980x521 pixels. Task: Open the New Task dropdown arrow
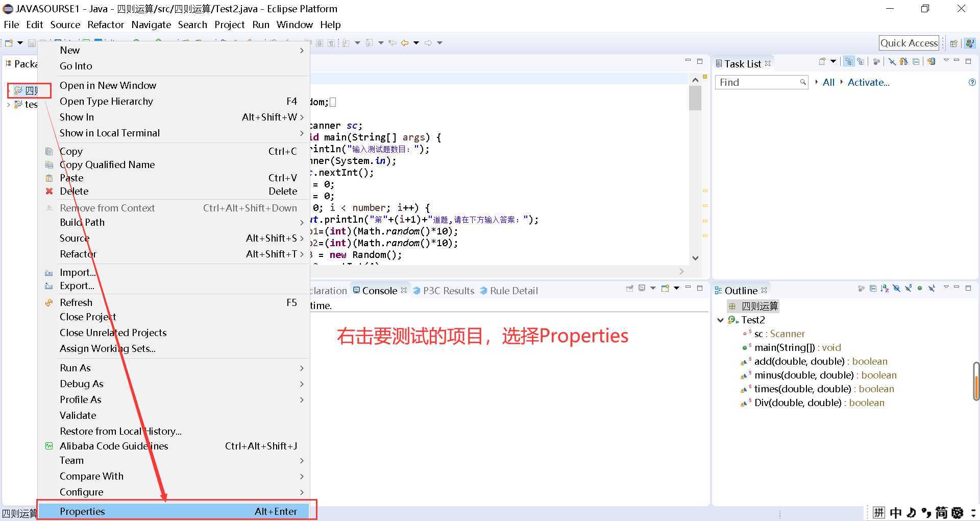(834, 61)
